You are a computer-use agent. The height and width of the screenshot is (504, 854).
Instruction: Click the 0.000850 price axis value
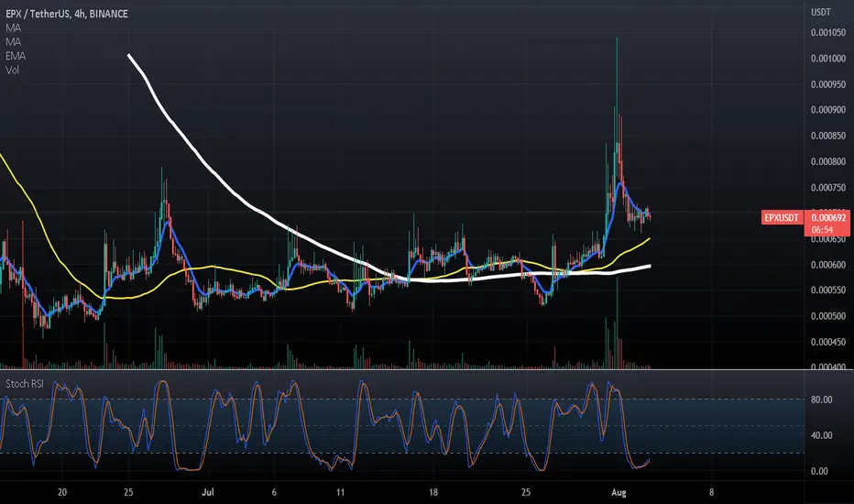828,136
